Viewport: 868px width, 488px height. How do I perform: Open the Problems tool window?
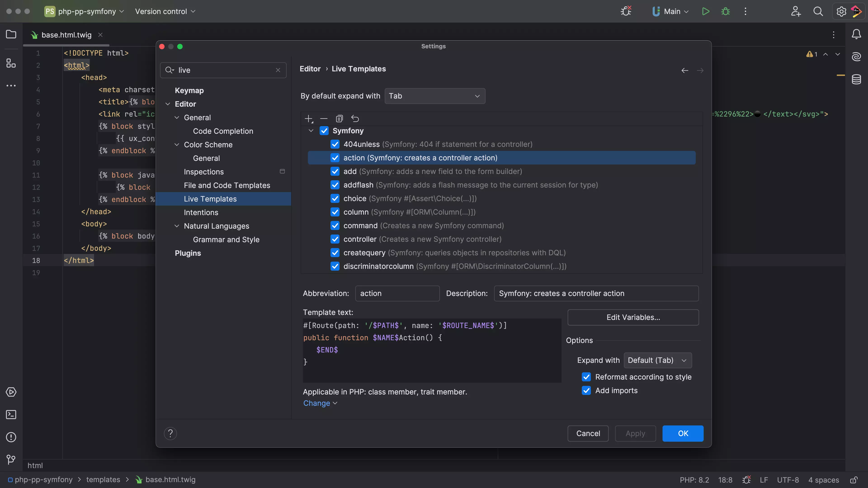[11, 437]
